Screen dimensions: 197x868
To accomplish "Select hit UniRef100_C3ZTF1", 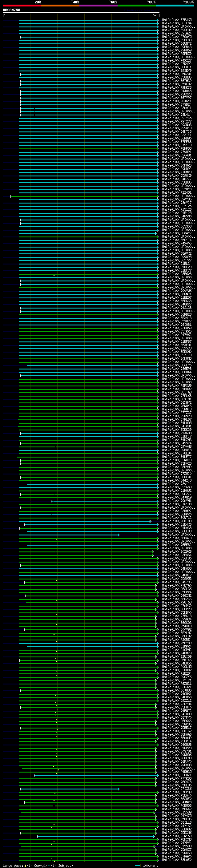I will click(177, 135).
